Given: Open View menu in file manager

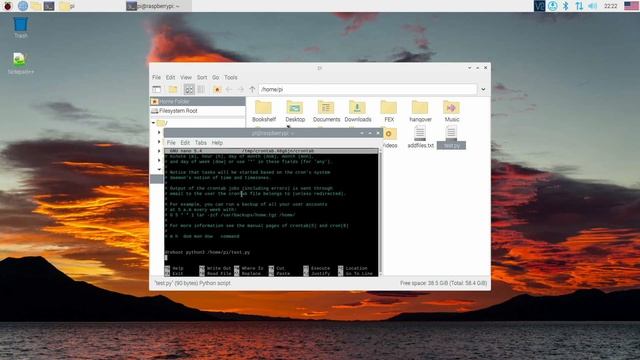Looking at the screenshot, I should (186, 77).
